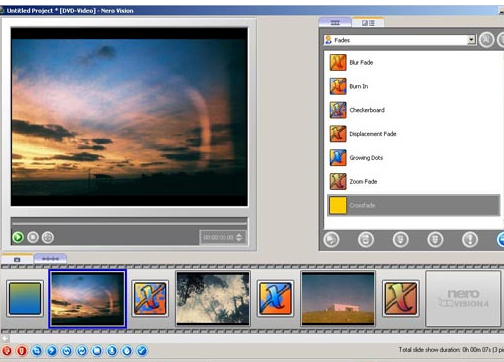Click the Blur Fade label
Screen dimensions: 504x362
tap(361, 62)
